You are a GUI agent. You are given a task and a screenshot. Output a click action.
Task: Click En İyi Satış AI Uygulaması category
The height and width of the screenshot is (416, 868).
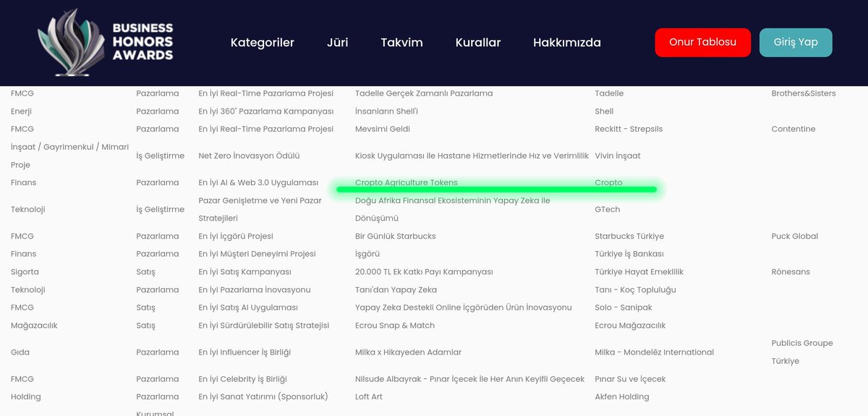[x=248, y=307]
